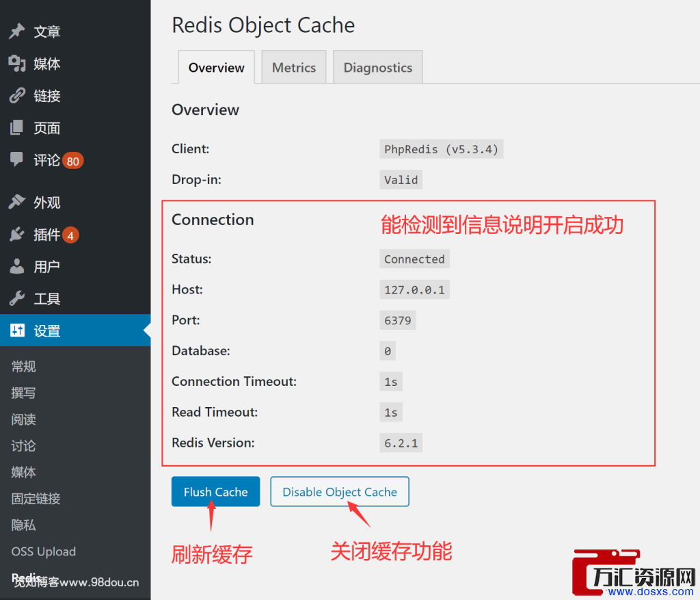Click the user silhouette icon beside 用户
Image resolution: width=700 pixels, height=600 pixels.
[x=17, y=266]
